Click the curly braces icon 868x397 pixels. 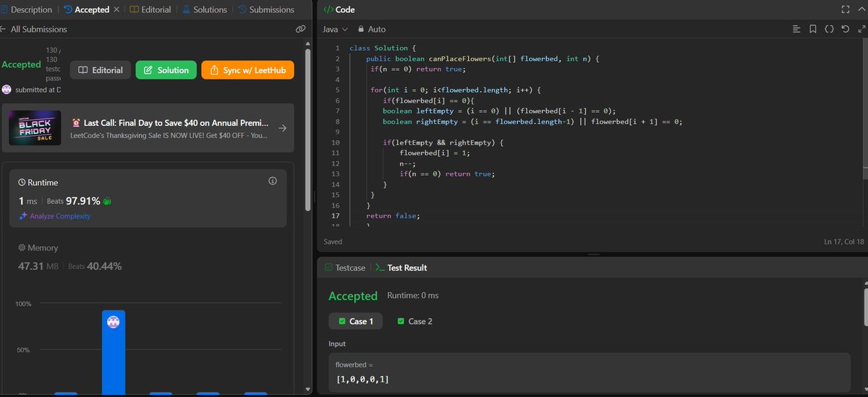pyautogui.click(x=829, y=29)
